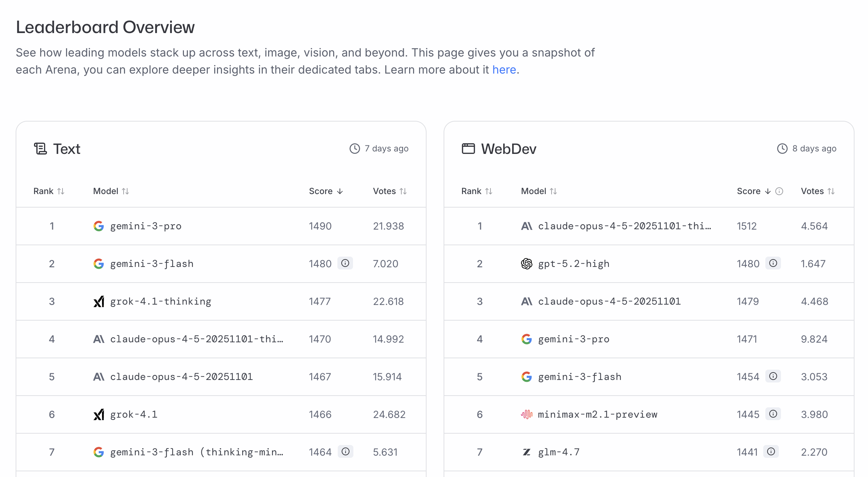Select grok-4.1-thinking row in Text table
This screenshot has width=868, height=477.
pos(221,301)
